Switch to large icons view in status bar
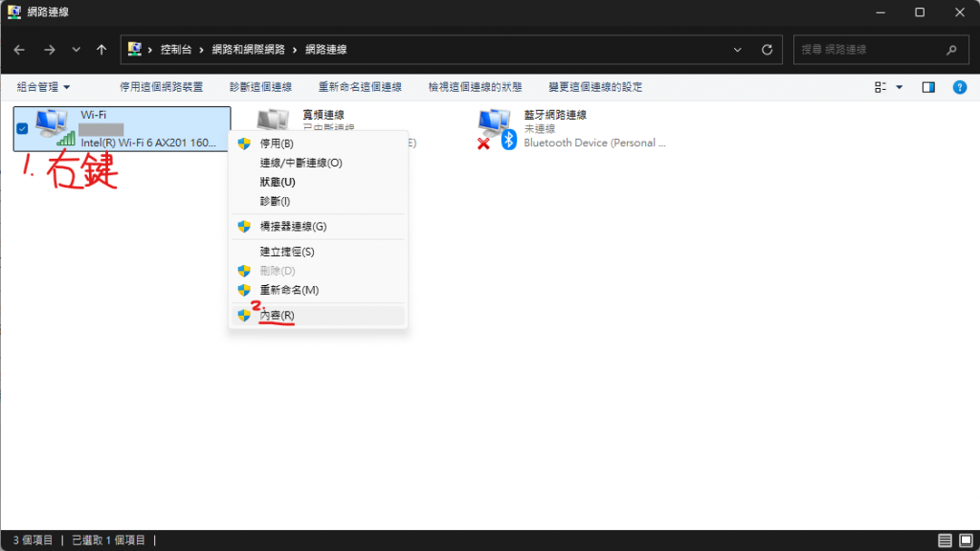This screenshot has height=551, width=980. coord(966,540)
